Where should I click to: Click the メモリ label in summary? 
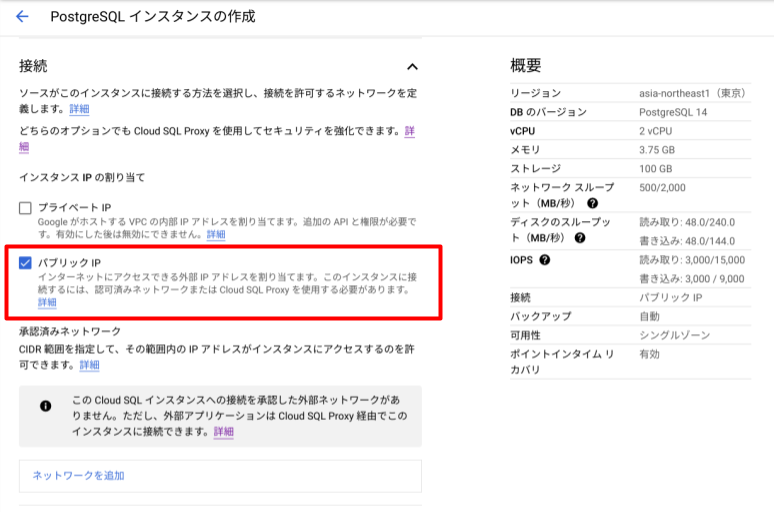(525, 150)
